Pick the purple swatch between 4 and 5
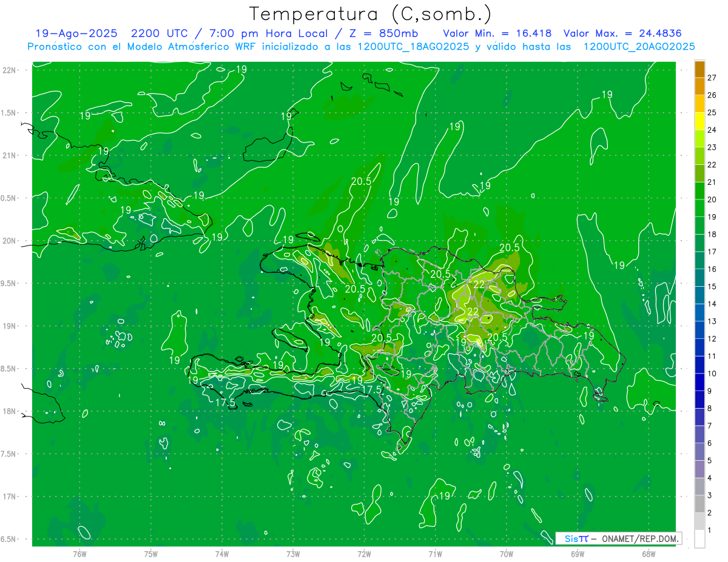 click(x=699, y=469)
